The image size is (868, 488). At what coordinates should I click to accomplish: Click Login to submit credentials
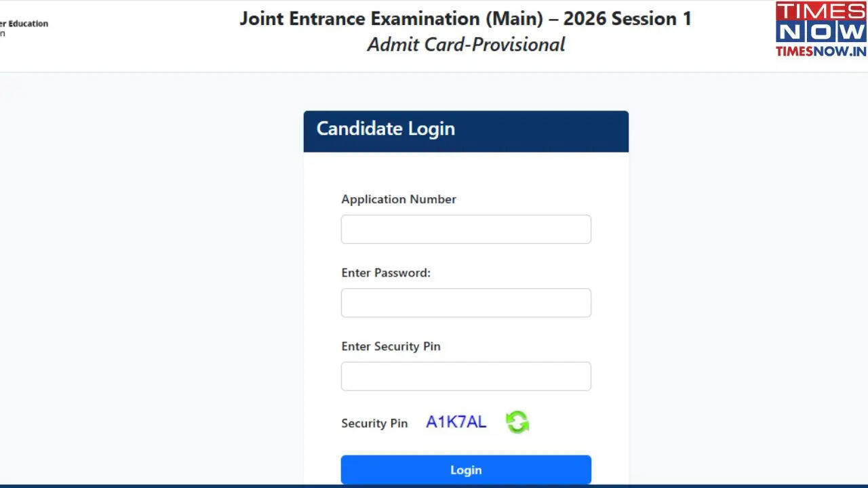(x=466, y=469)
